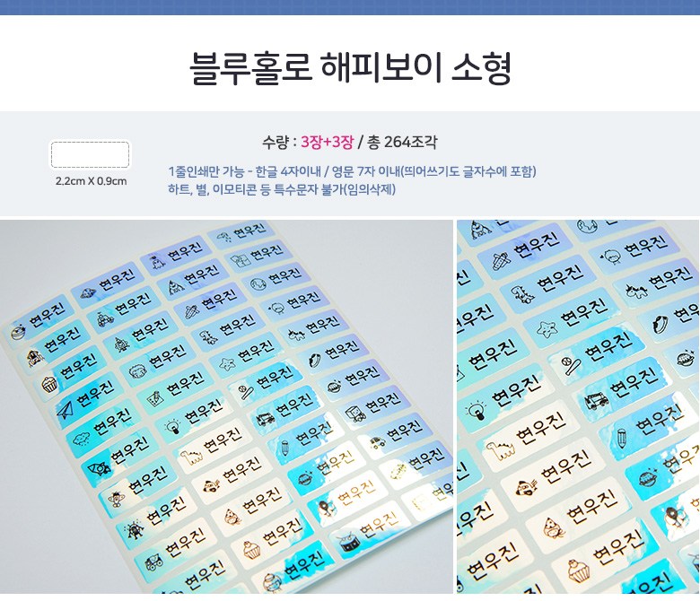The height and width of the screenshot is (601, 700).
Task: Click the dashed label size preview box
Action: 90,154
